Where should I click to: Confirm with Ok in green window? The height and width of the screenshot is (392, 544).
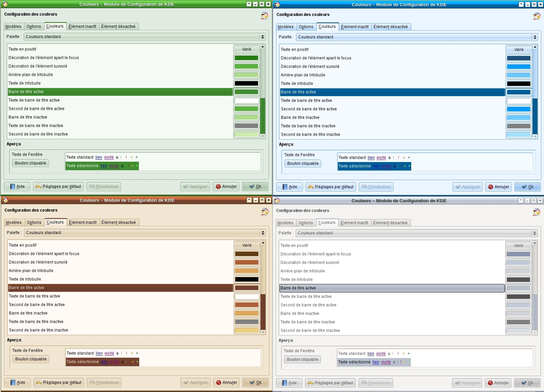pos(255,186)
